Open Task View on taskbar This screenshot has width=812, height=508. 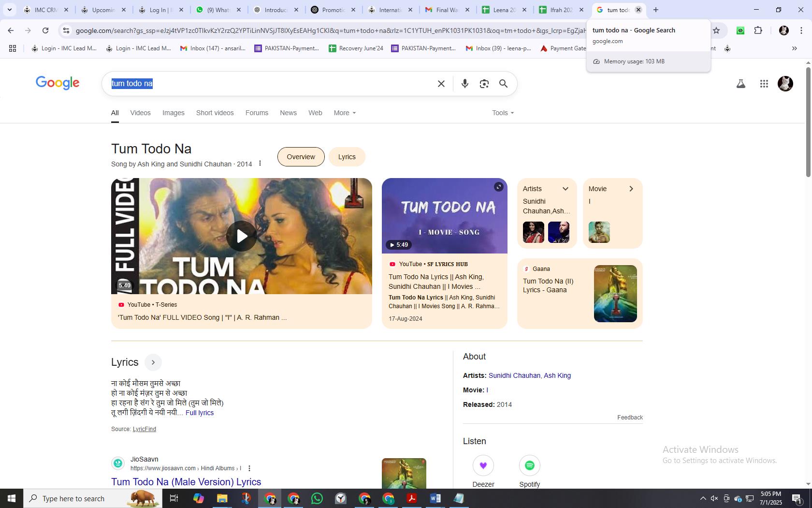174,498
